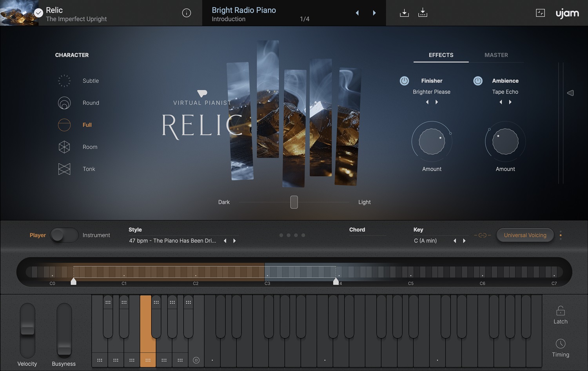Image resolution: width=588 pixels, height=371 pixels.
Task: Click the Finisher Amount knob
Action: (432, 142)
